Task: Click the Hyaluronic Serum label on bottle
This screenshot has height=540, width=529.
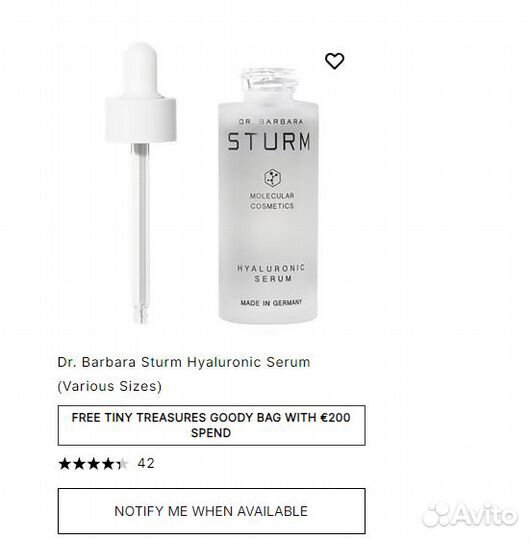Action: pyautogui.click(x=271, y=273)
